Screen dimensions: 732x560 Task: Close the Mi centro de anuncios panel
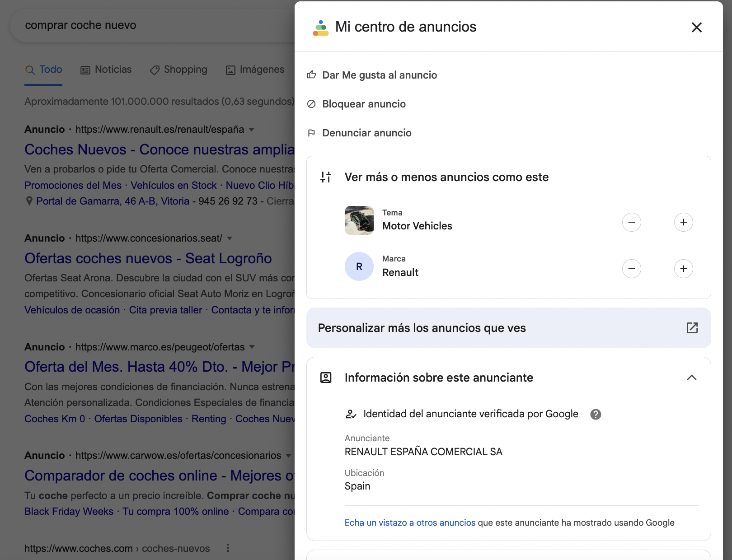[x=696, y=27]
